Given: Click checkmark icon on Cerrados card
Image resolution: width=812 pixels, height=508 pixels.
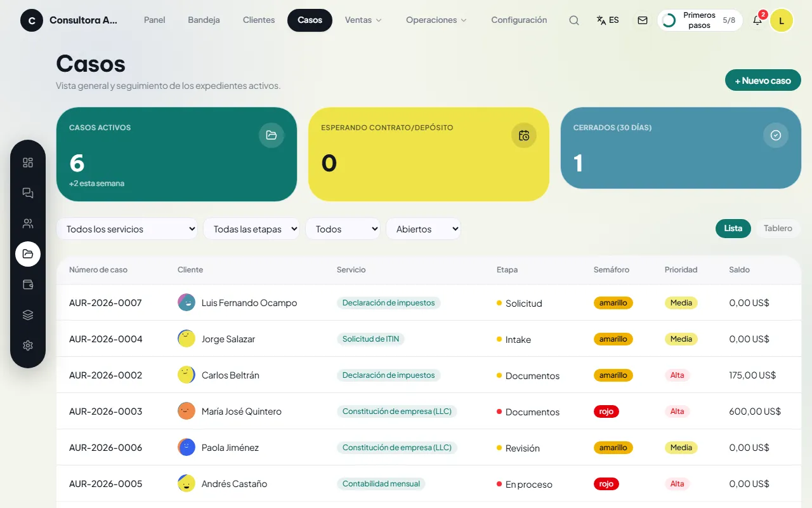Looking at the screenshot, I should pos(776,135).
